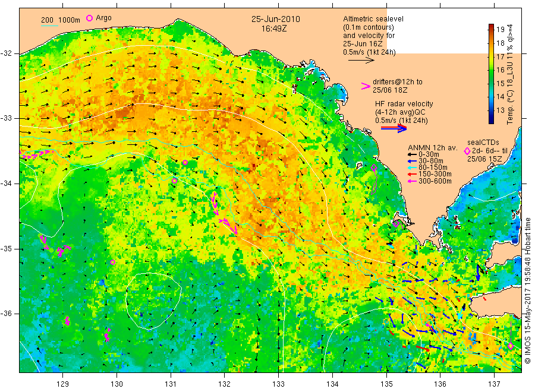Viewport: 535px width, 392px height.
Task: Click the Argo float marker near 131E 34S
Action: (x=174, y=181)
